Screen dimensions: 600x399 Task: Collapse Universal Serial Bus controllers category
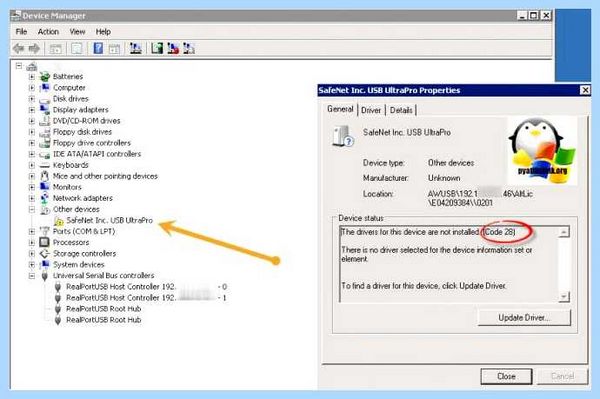click(32, 275)
